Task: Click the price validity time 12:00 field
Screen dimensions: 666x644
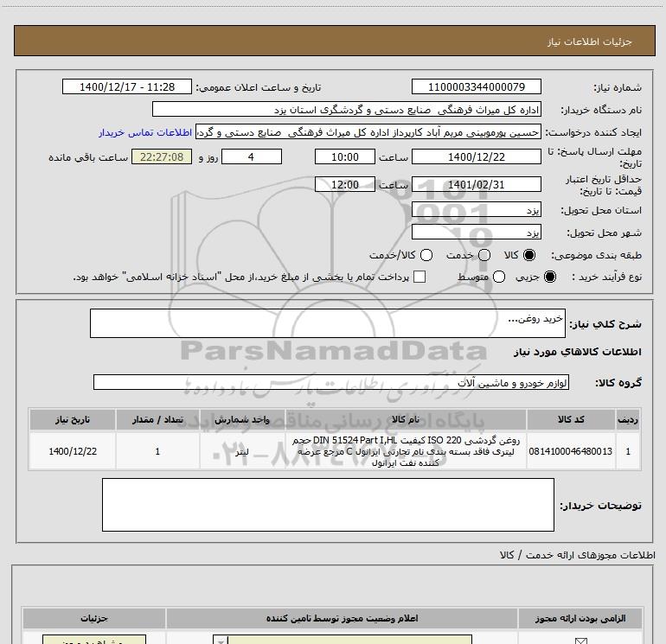Action: [345, 185]
